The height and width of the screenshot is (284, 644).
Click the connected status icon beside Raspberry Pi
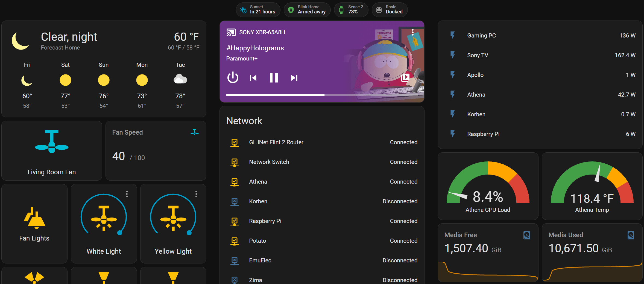(234, 221)
